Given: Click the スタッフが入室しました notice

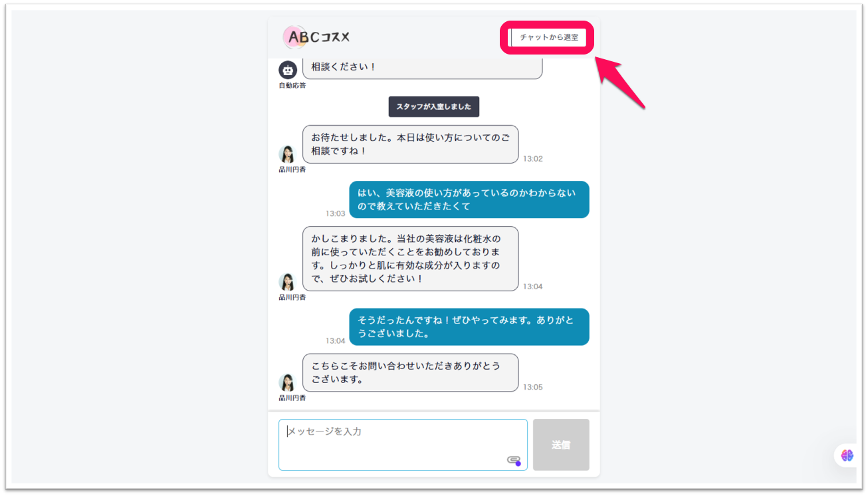Looking at the screenshot, I should click(434, 106).
